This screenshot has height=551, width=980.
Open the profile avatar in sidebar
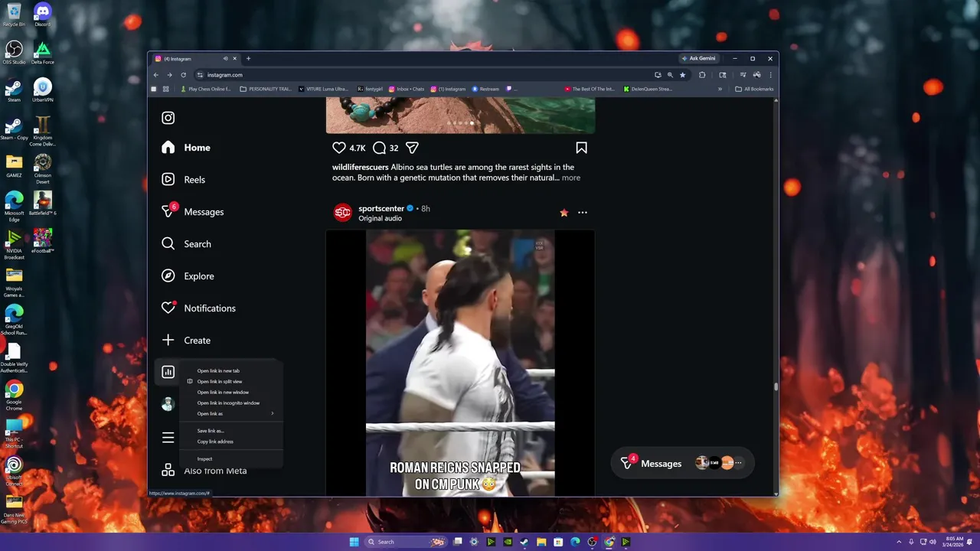tap(168, 405)
